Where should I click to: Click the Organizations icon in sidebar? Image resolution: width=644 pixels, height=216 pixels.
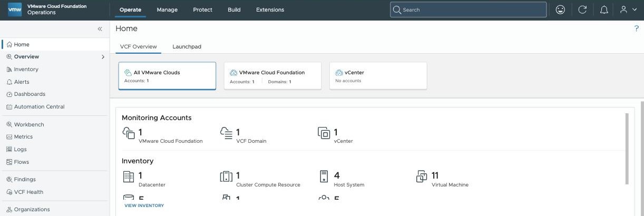pyautogui.click(x=9, y=210)
